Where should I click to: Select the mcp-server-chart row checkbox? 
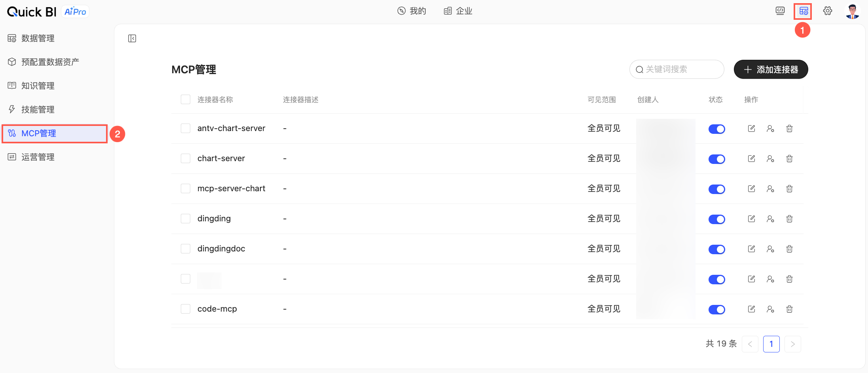coord(186,188)
